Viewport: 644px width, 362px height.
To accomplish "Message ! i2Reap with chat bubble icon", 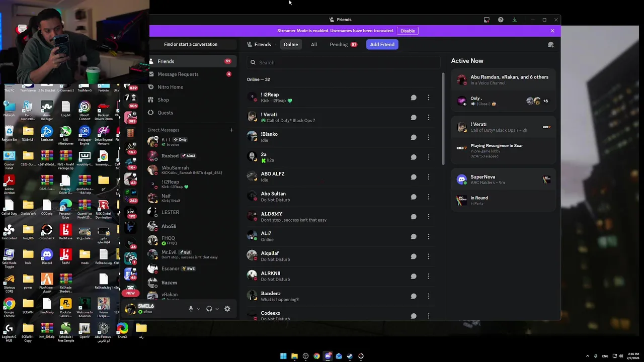I will (414, 98).
